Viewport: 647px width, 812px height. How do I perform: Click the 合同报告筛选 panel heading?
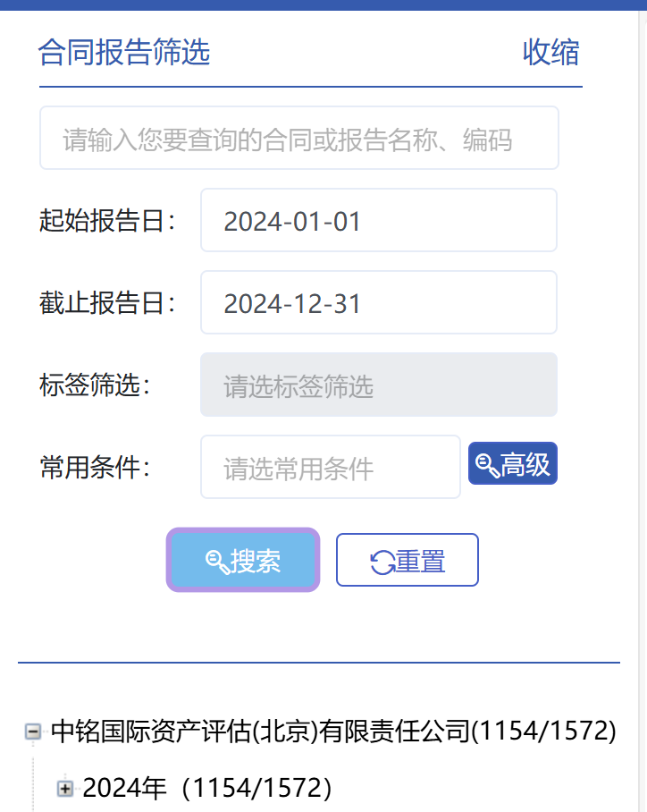tap(124, 53)
